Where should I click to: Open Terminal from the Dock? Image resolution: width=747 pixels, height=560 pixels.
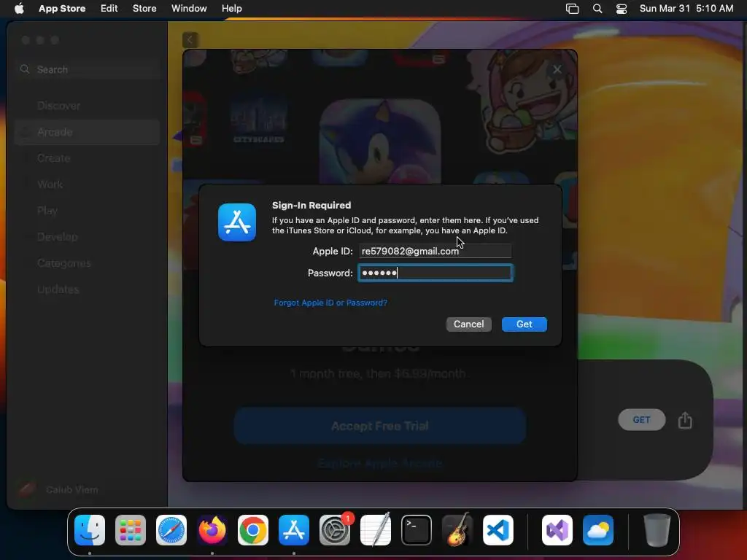point(417,530)
